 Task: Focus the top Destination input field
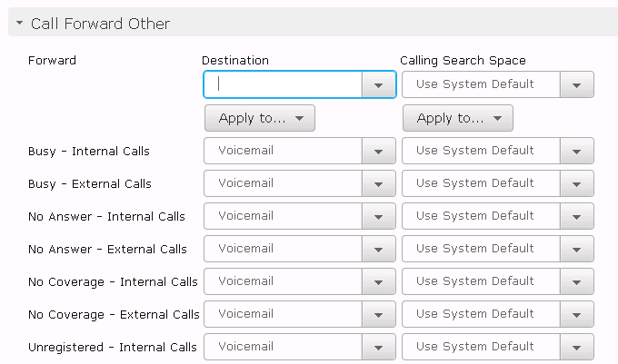[283, 84]
